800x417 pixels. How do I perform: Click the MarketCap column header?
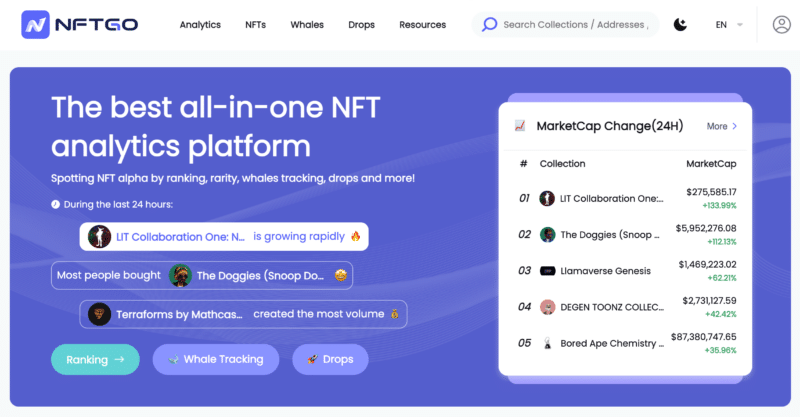tap(711, 164)
